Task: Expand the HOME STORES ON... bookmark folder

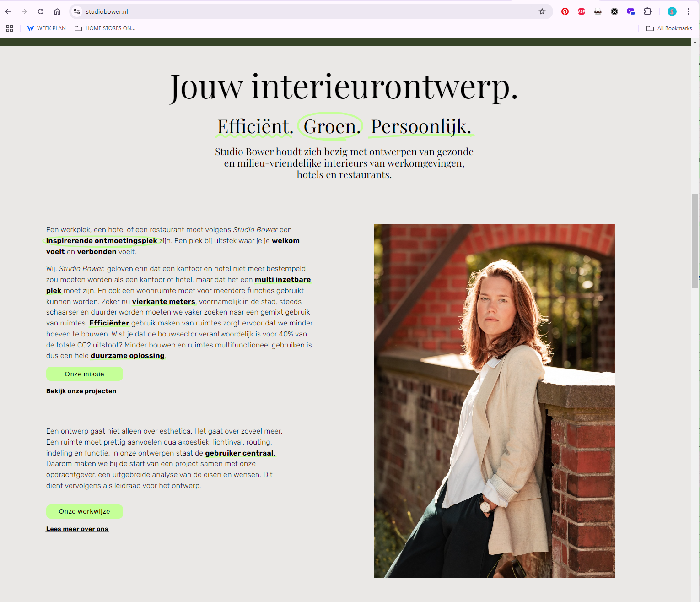Action: click(105, 28)
